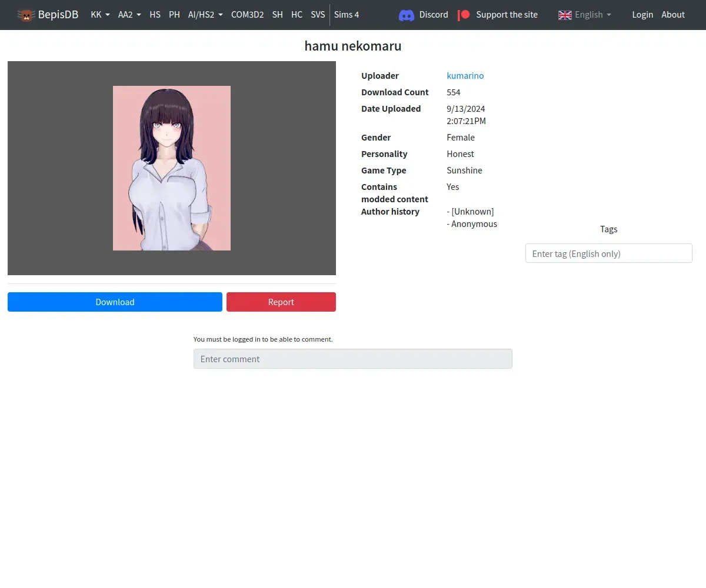Open uploader kumarino's profile
Screen dimensions: 706x588
pos(465,76)
